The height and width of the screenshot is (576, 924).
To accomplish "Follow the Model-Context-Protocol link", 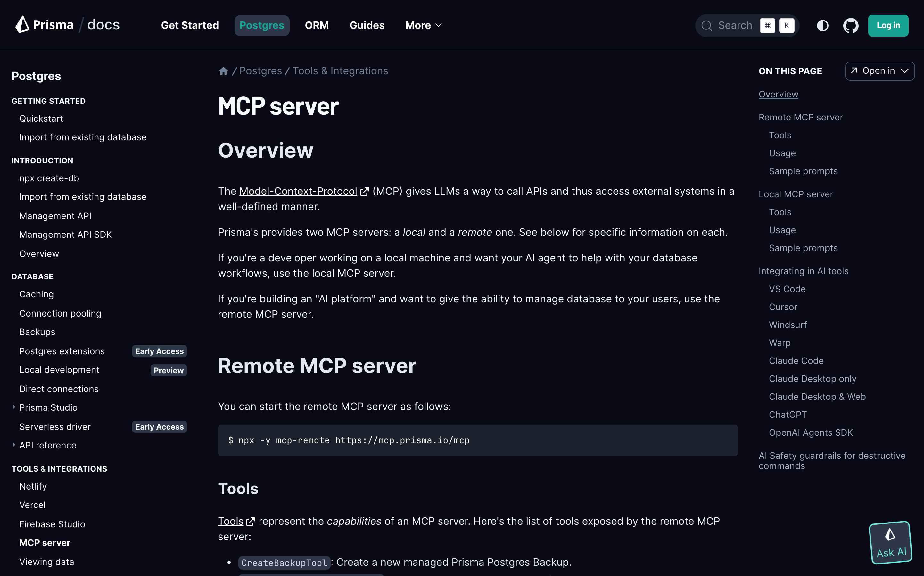I will tap(298, 191).
